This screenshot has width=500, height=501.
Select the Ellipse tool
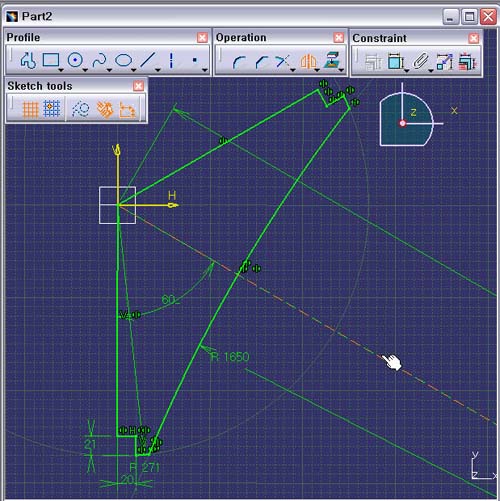[123, 61]
